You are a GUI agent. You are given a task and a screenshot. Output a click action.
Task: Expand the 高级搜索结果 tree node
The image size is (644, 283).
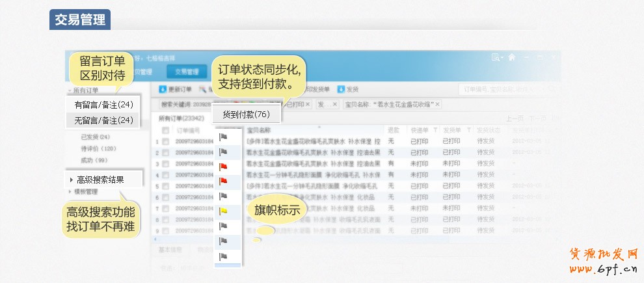(72, 180)
